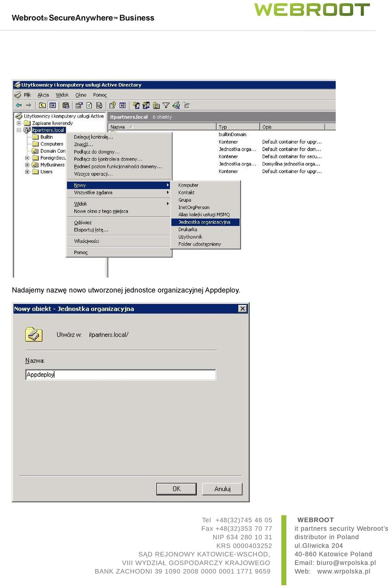Screen dimensions: 388x588
Task: Open the Widok submenu arrow in context menu
Action: [x=168, y=204]
